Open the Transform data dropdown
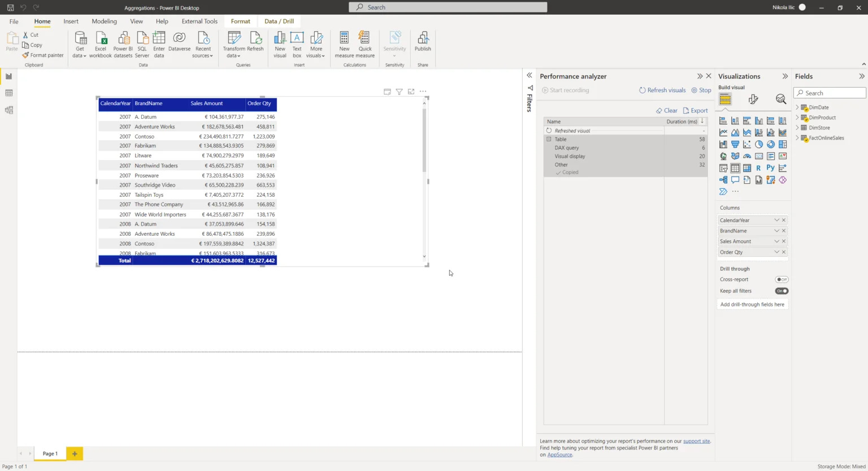Image resolution: width=868 pixels, height=471 pixels. (x=234, y=52)
